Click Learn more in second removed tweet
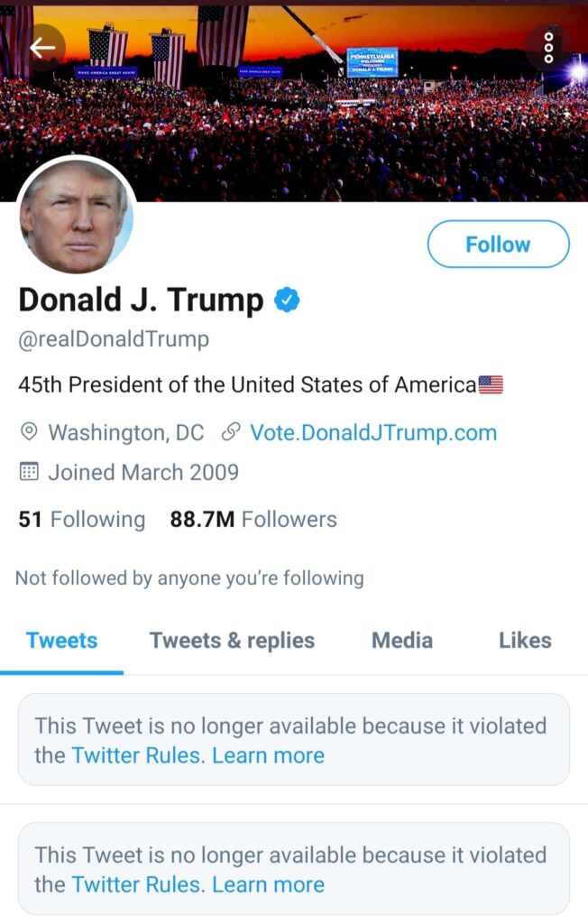 pos(268,884)
